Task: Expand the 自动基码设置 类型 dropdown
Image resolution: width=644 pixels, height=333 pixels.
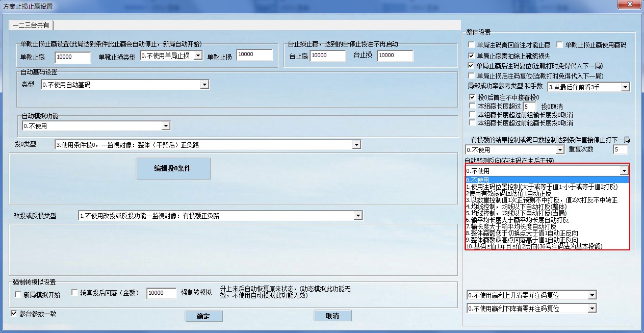Action: coord(204,85)
